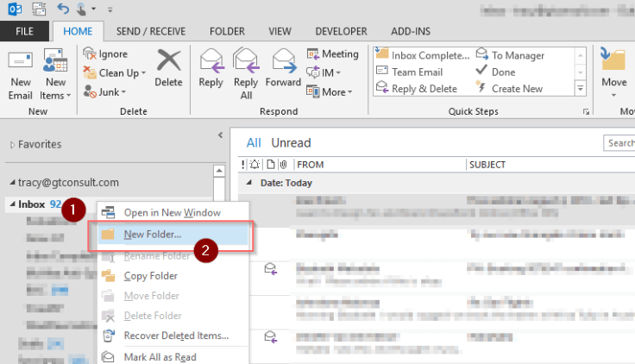Click folder pane scroll up arrow
The width and height of the screenshot is (635, 364).
click(x=219, y=171)
